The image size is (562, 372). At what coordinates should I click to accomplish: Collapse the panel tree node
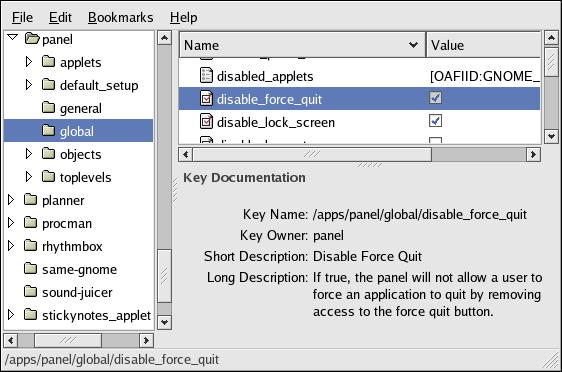click(13, 37)
